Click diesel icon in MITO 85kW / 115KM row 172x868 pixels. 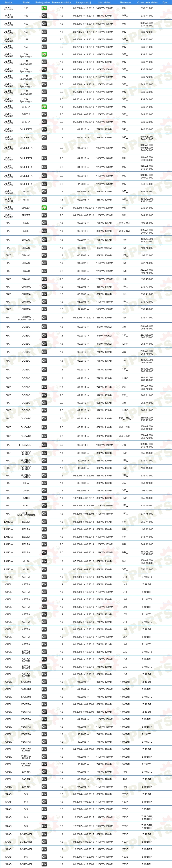click(44, 191)
